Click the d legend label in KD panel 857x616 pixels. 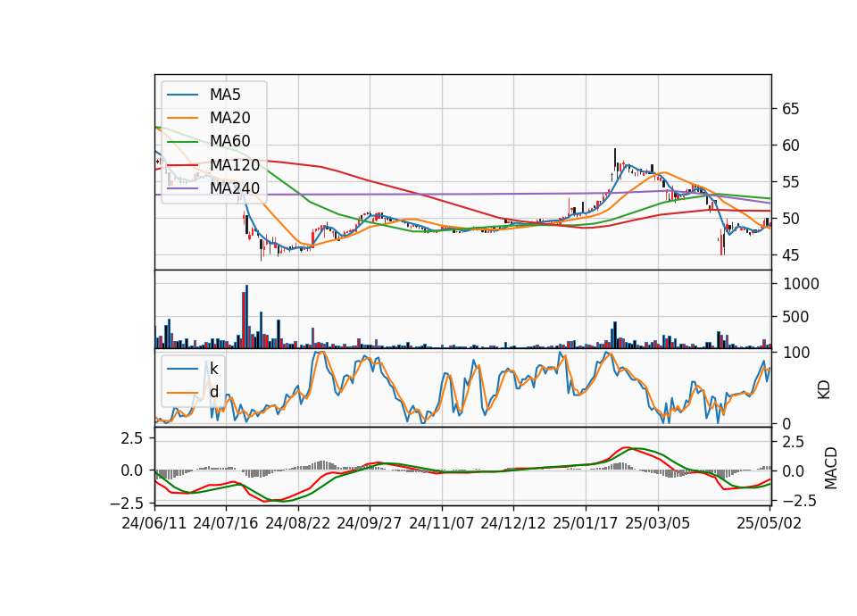point(213,392)
